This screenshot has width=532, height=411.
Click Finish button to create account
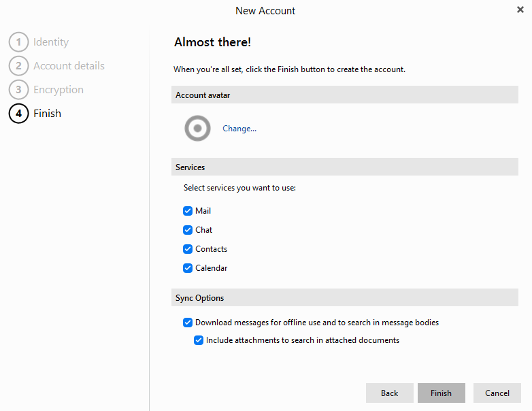[441, 393]
